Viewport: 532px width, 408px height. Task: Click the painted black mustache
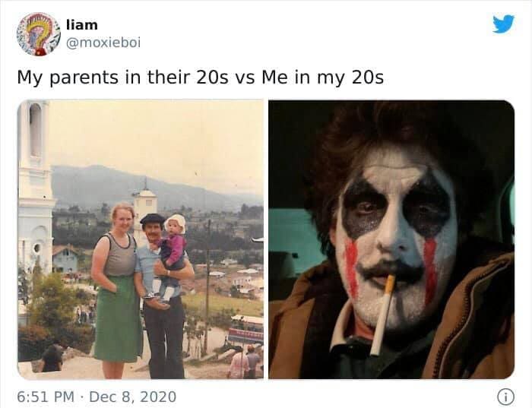tap(390, 270)
